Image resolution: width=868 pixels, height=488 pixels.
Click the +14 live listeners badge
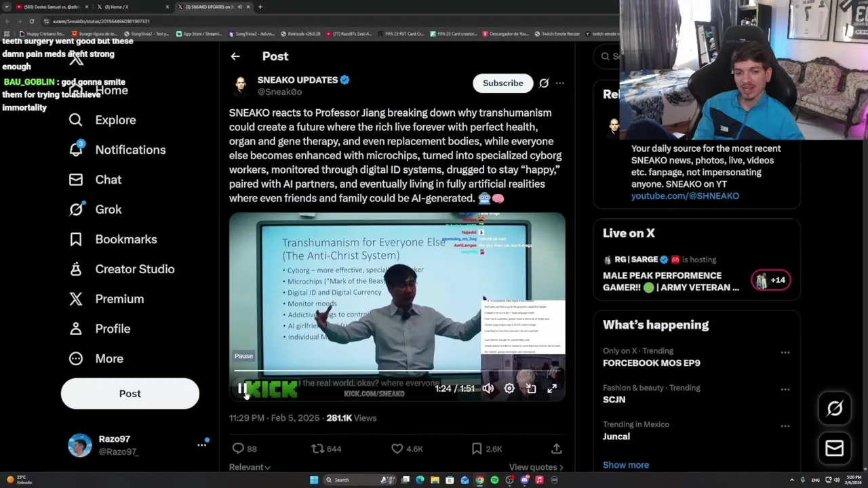770,280
